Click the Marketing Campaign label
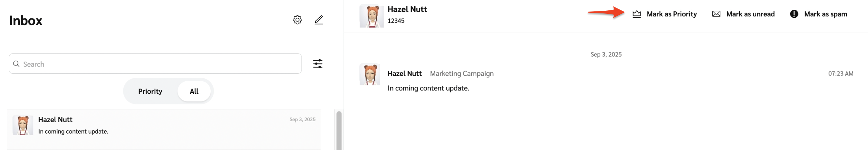This screenshot has height=150, width=868. (x=462, y=74)
